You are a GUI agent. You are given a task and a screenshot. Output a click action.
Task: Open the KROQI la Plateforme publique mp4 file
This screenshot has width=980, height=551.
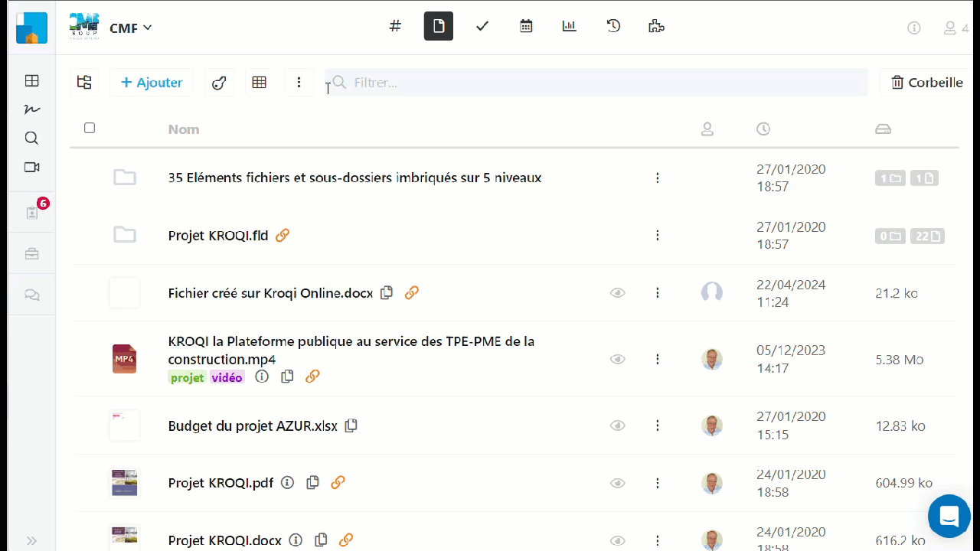coord(351,350)
